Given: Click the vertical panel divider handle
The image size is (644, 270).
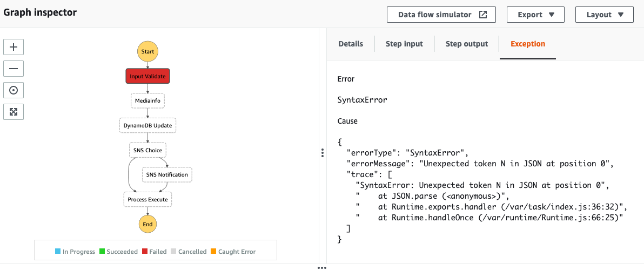Looking at the screenshot, I should coord(323,153).
